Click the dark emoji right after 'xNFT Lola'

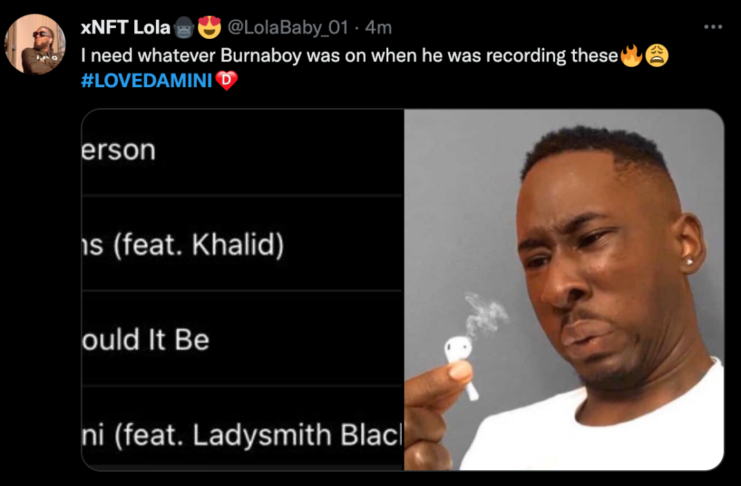185,27
